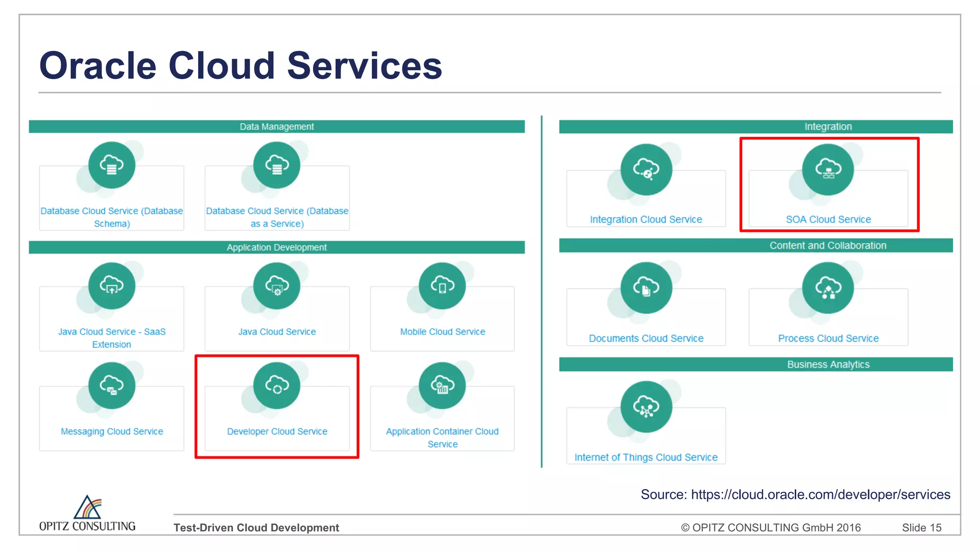Click the Integration Cloud Service icon
This screenshot has width=980, height=551.
pos(646,169)
